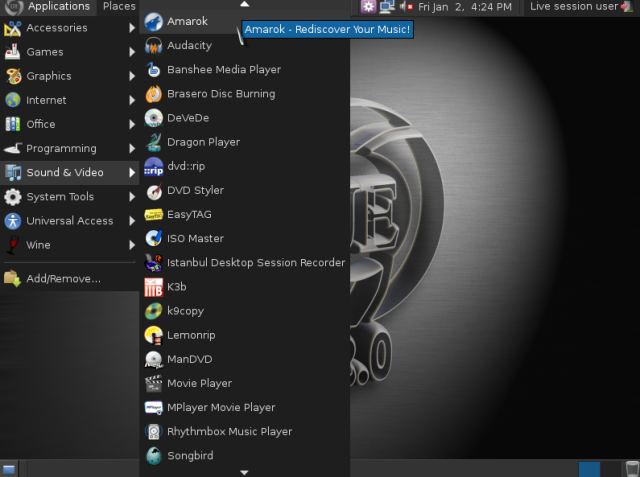
Task: Click the Brasero Disc Burning icon
Action: (153, 94)
